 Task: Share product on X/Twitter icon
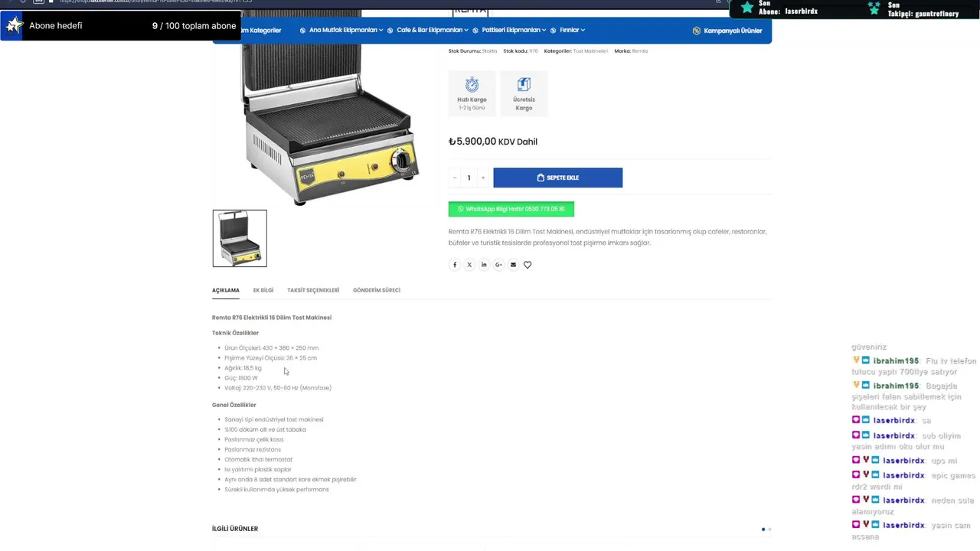click(469, 265)
